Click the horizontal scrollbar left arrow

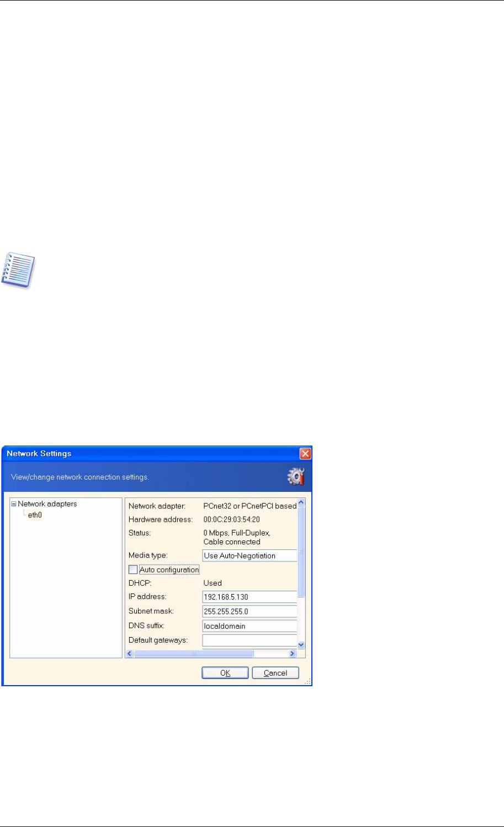coord(130,654)
